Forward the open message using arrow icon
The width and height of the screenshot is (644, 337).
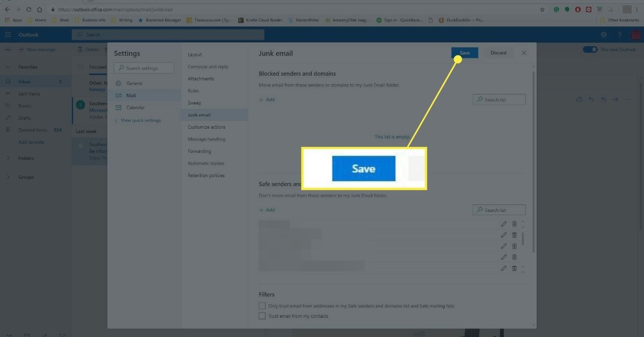pos(615,99)
